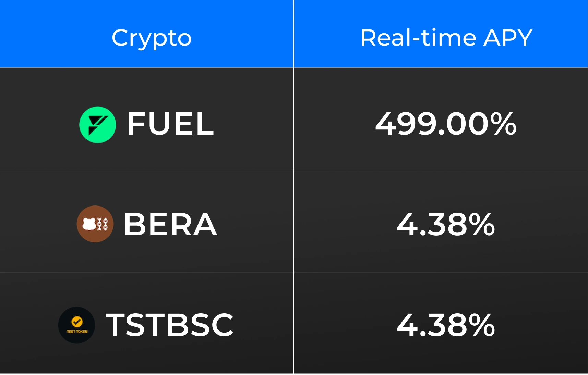Screen dimensions: 588x375
Task: Click FUEL's 499.00% APY value
Action: tap(446, 124)
